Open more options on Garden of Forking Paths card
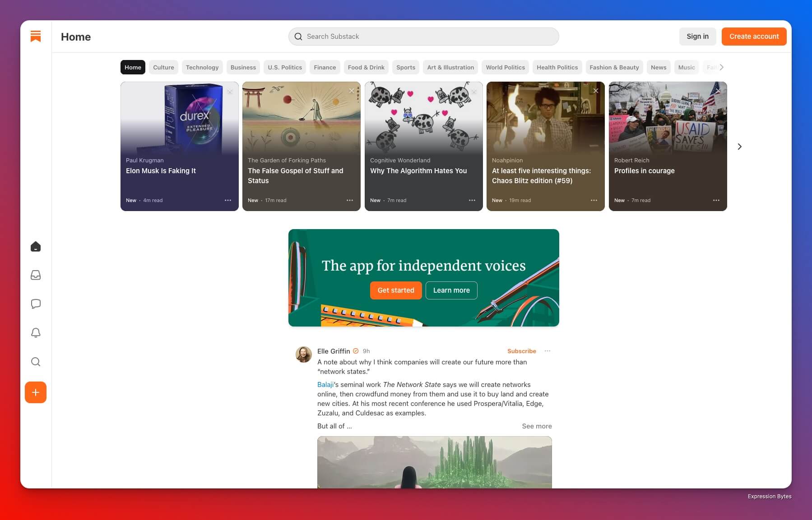The width and height of the screenshot is (812, 520). point(350,200)
